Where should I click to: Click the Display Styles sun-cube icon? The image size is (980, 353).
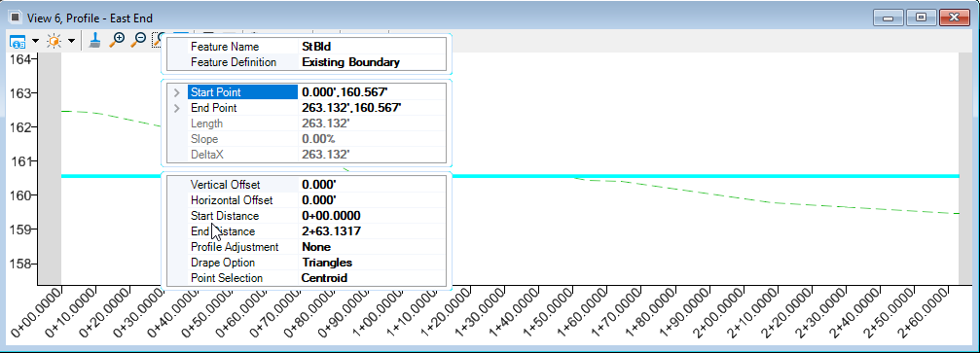point(54,42)
